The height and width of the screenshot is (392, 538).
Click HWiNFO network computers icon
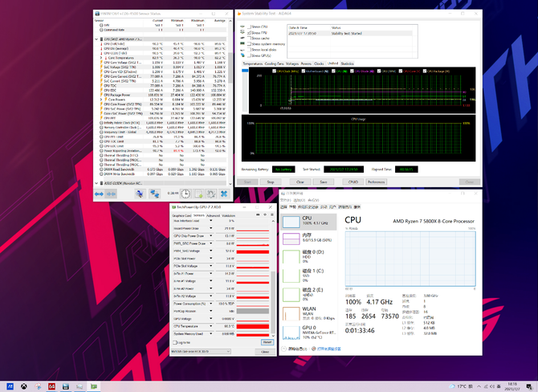point(155,194)
